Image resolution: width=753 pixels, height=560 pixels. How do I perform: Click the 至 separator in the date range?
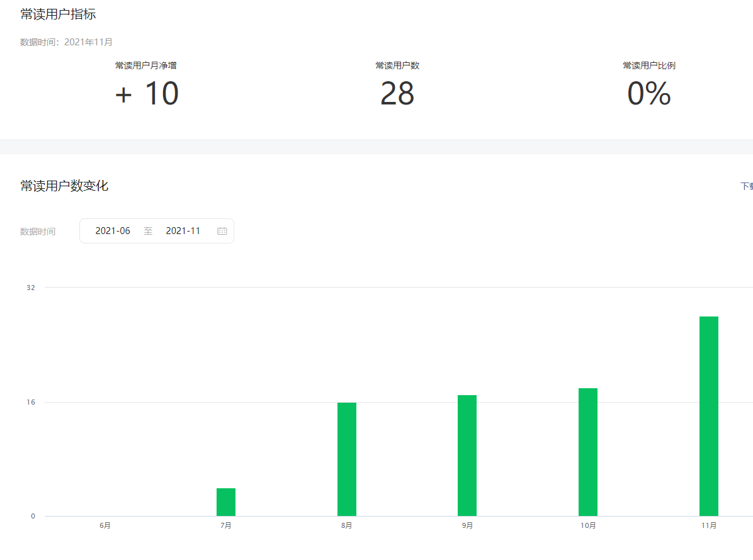coord(148,231)
